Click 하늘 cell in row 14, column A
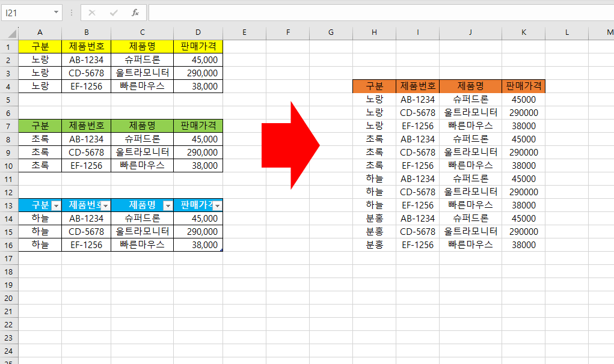Screen dimensions: 614x364 tap(40, 219)
